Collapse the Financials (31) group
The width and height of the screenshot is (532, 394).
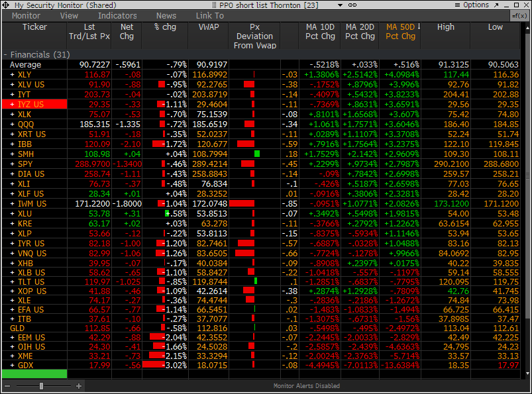point(5,55)
